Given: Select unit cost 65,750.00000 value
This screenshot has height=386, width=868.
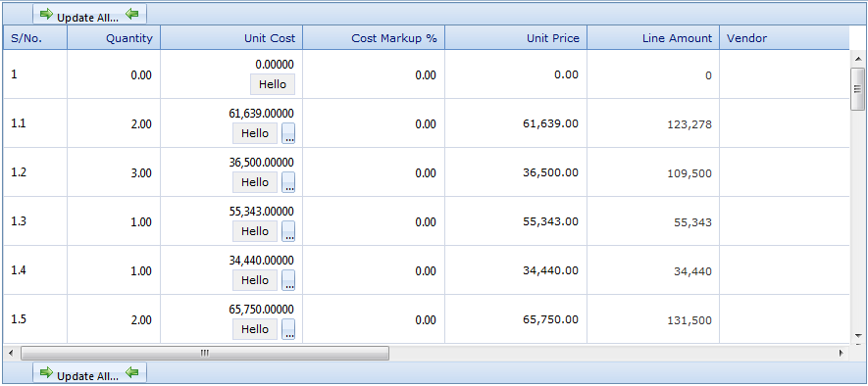Looking at the screenshot, I should [x=261, y=310].
